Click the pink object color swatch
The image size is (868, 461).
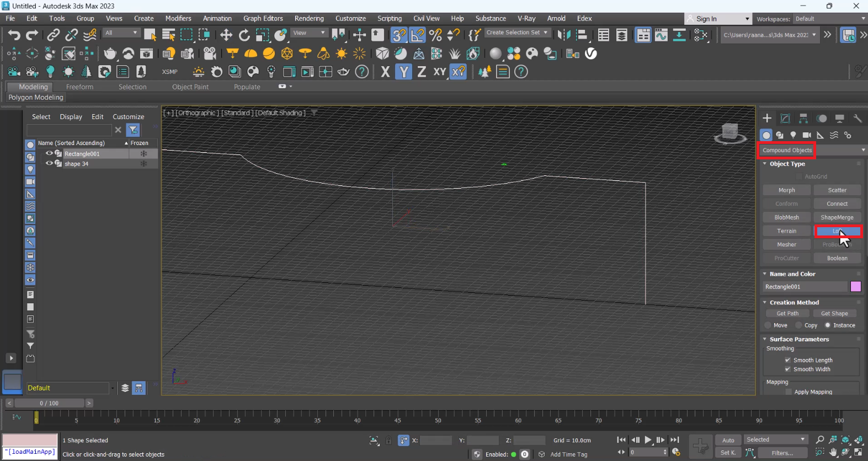[x=855, y=287]
